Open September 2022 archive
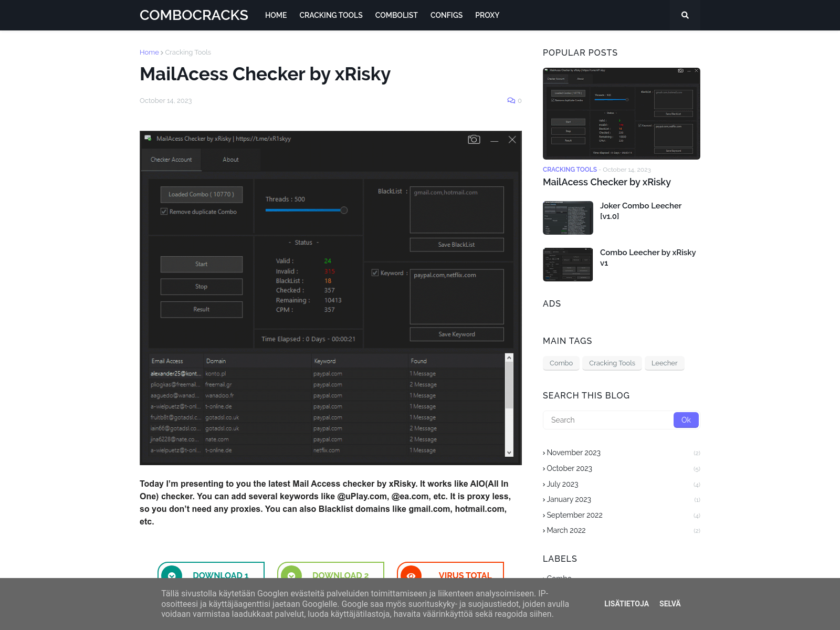Screen dimensions: 840x630 [x=575, y=515]
